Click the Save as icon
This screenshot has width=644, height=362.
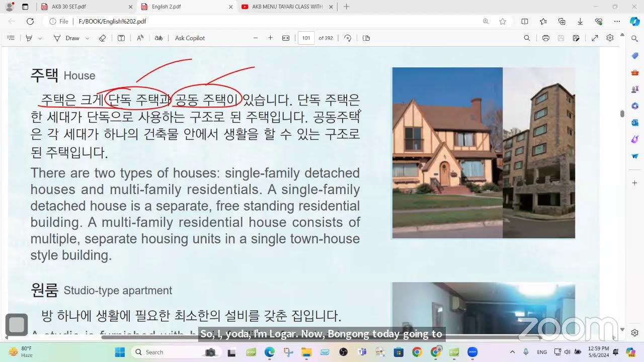[x=576, y=38]
